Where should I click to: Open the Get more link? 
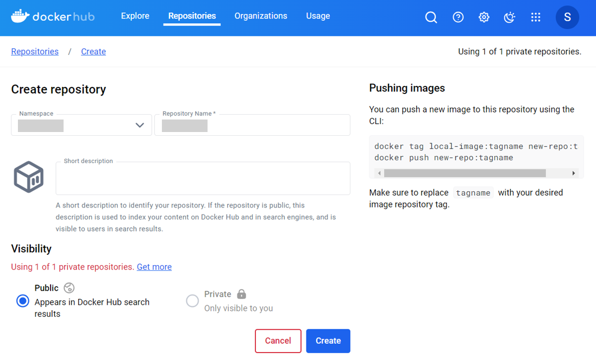154,267
